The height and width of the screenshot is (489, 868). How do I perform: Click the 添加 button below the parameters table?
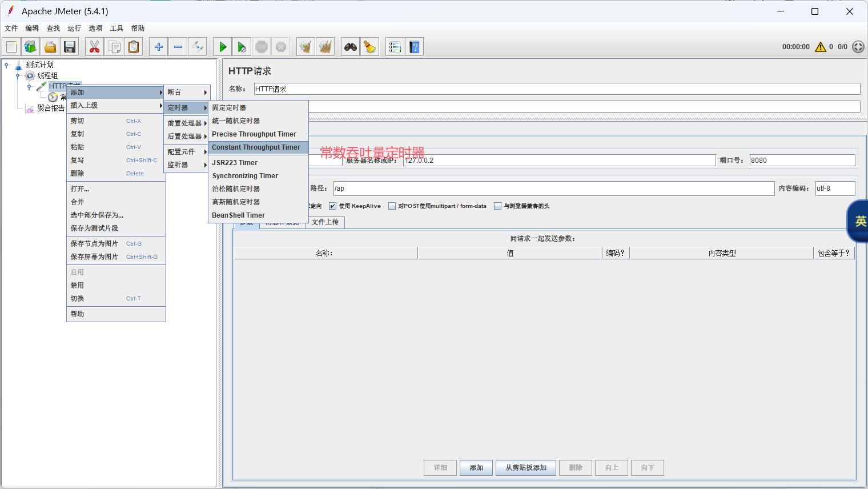pos(476,468)
